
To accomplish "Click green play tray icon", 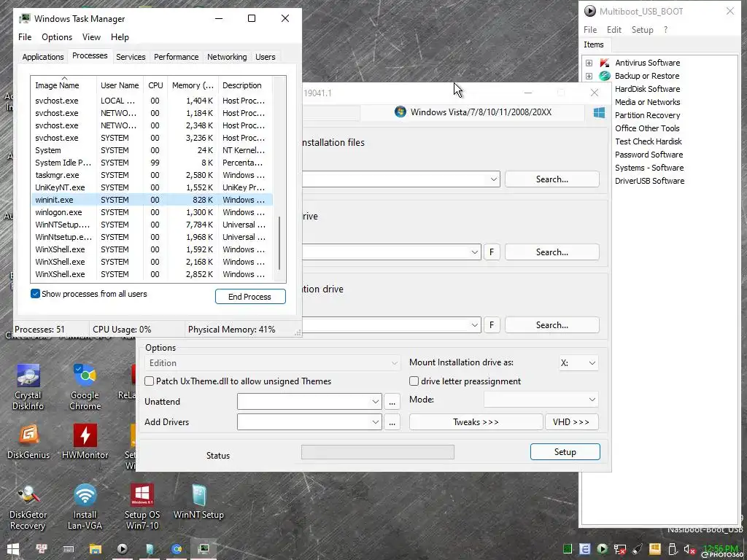I will [x=602, y=550].
